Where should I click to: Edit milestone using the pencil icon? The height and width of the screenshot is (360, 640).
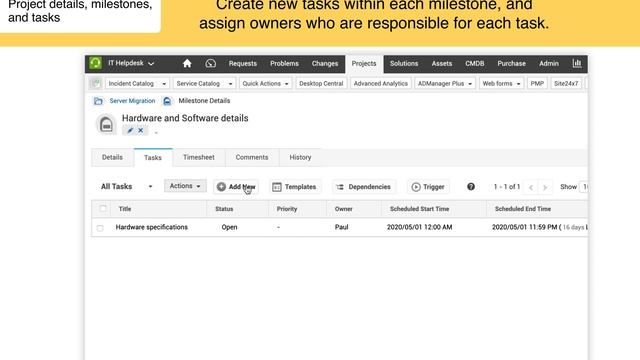click(130, 130)
